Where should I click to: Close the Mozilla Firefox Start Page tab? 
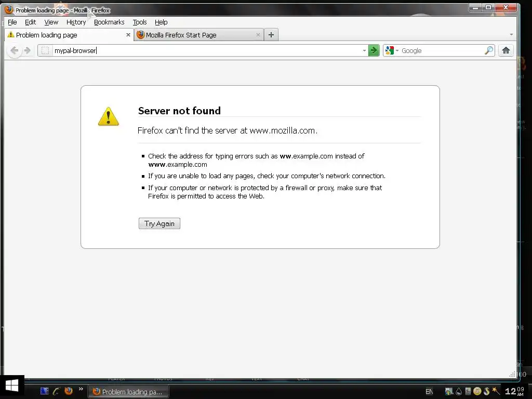click(258, 35)
